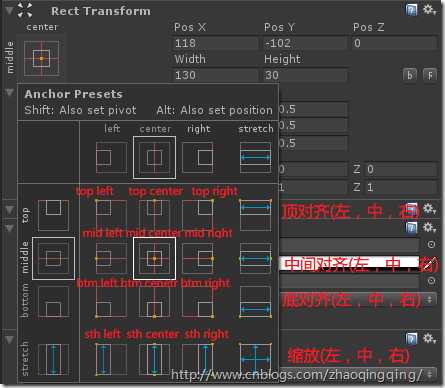Edit second 0.5 value field
The image size is (445, 388).
click(x=313, y=125)
